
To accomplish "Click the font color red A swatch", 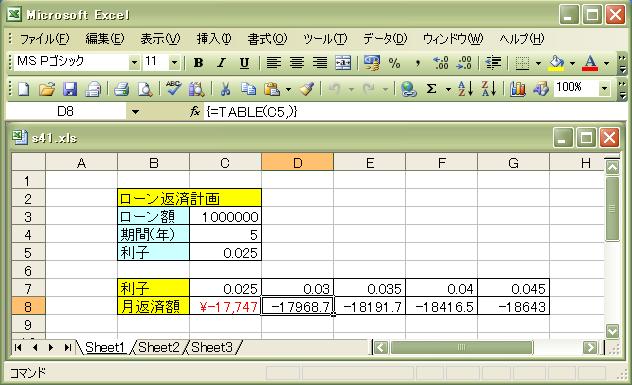I will pos(590,63).
